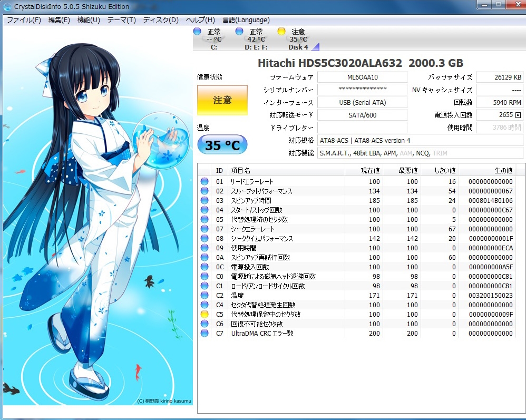Click raw value 003200150023 in temperature row
The width and height of the screenshot is (526, 420).
(491, 295)
